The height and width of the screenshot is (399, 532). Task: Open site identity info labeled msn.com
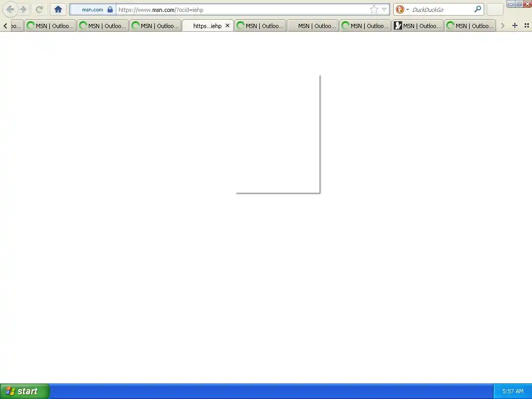click(92, 9)
